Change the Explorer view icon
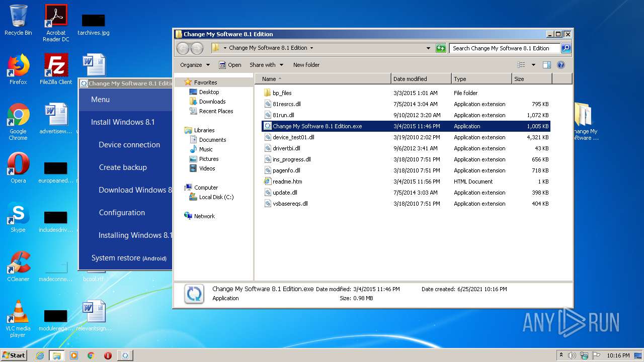This screenshot has height=362, width=644. [x=521, y=65]
